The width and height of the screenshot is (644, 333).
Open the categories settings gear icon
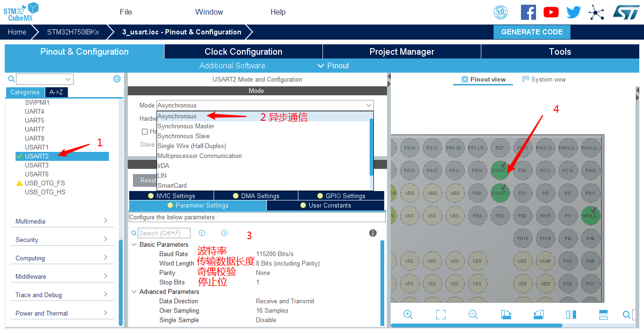[x=117, y=79]
